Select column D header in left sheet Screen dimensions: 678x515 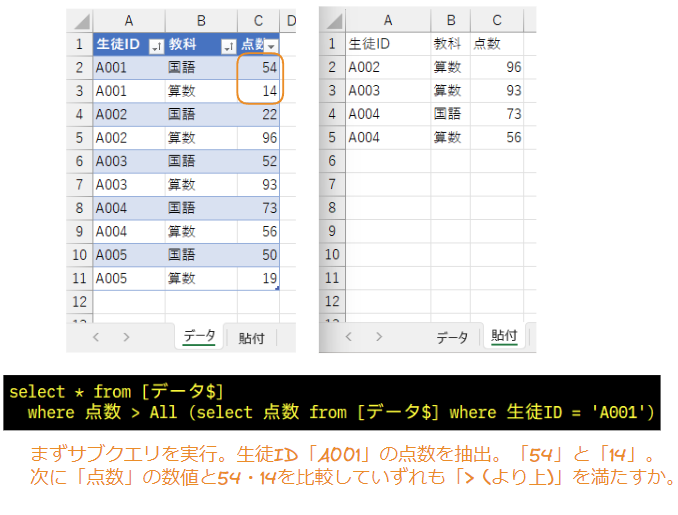tap(290, 21)
